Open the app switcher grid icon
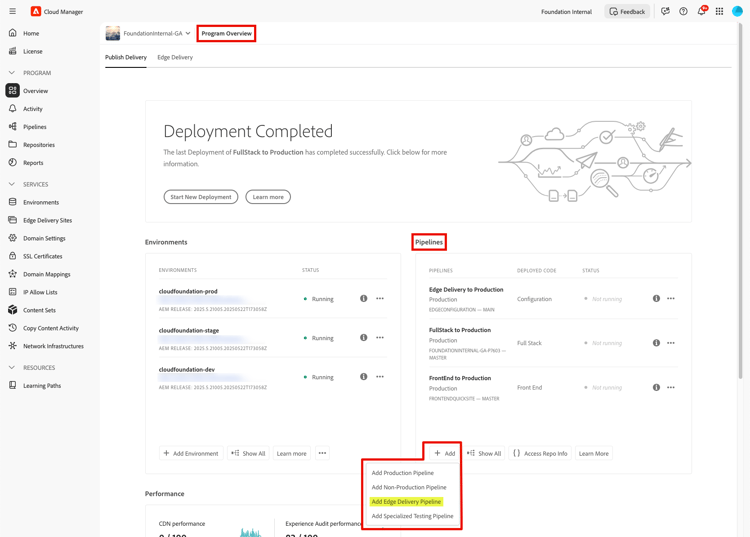750x537 pixels. click(x=719, y=11)
